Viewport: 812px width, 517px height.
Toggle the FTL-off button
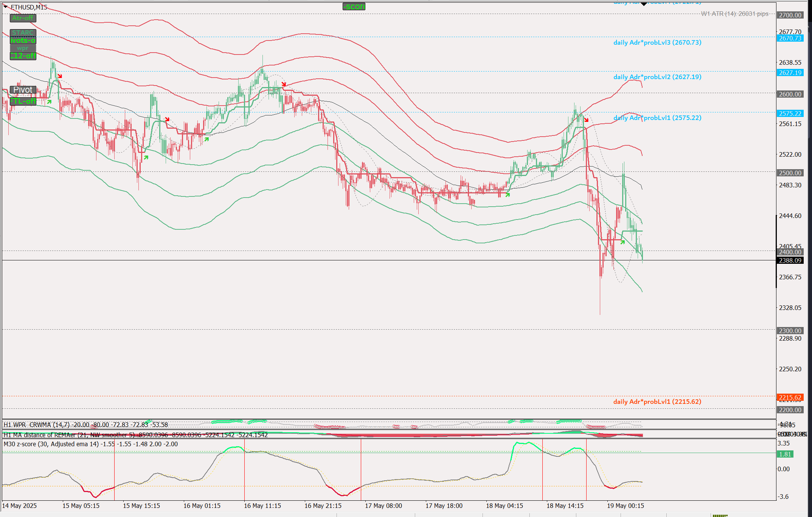pyautogui.click(x=23, y=101)
